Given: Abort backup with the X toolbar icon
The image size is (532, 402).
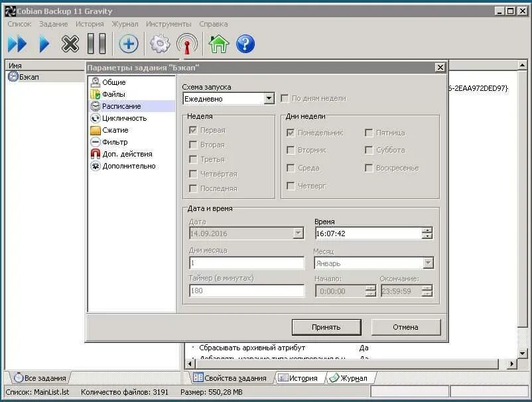Looking at the screenshot, I should [x=70, y=44].
